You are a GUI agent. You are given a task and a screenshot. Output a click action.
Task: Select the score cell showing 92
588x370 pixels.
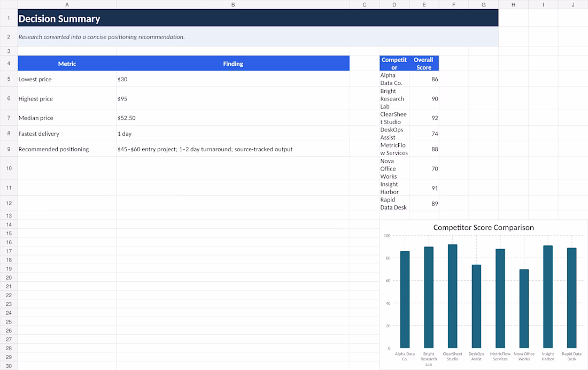(424, 118)
